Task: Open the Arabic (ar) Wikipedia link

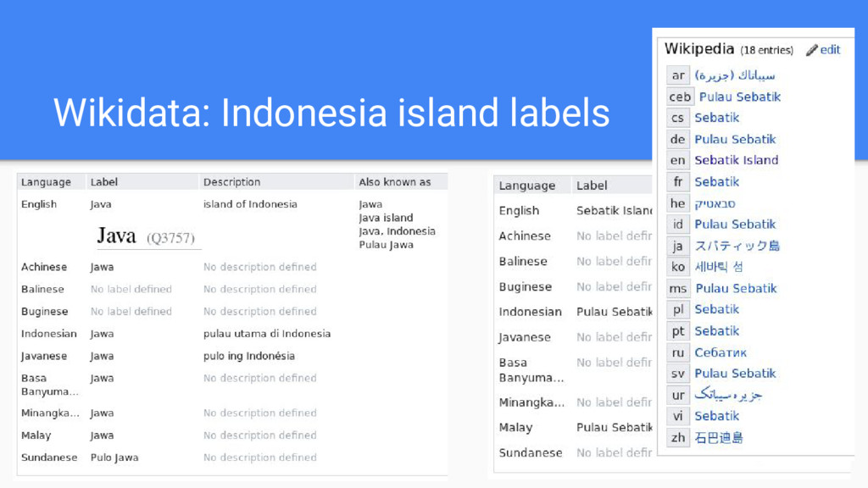Action: tap(735, 75)
